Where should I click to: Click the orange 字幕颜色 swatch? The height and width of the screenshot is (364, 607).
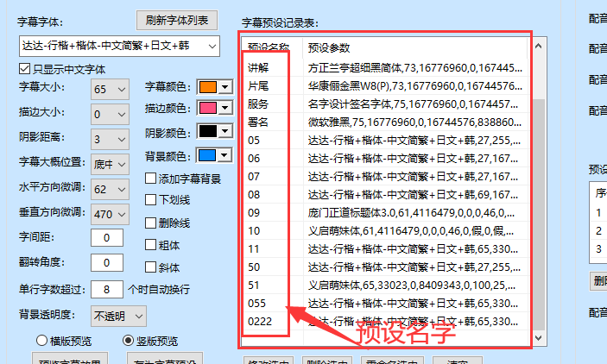pyautogui.click(x=208, y=86)
